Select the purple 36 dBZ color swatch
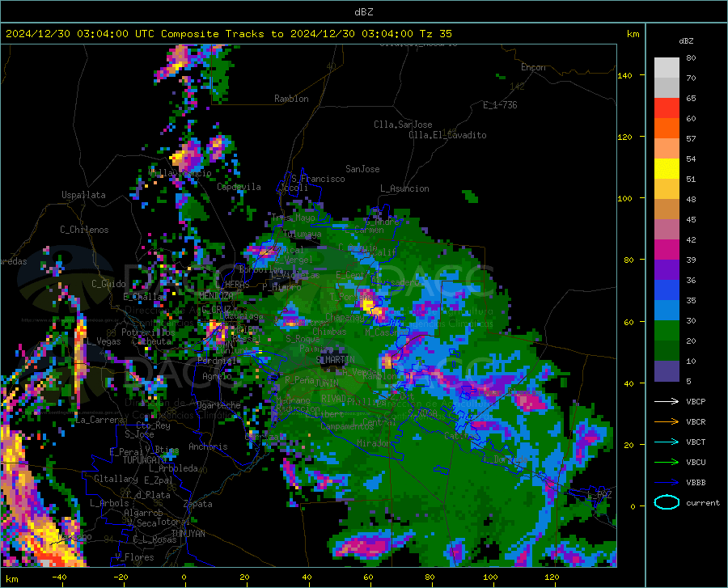 [667, 270]
